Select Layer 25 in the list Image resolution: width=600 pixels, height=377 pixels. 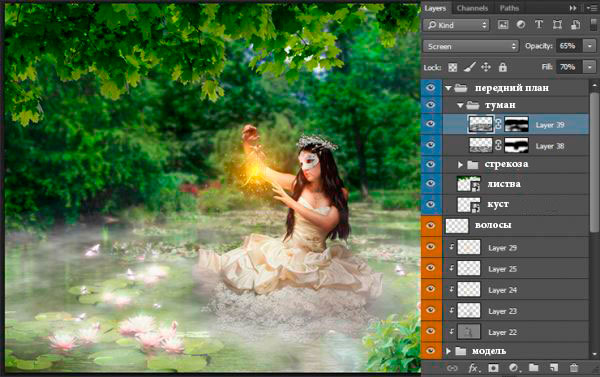[515, 269]
